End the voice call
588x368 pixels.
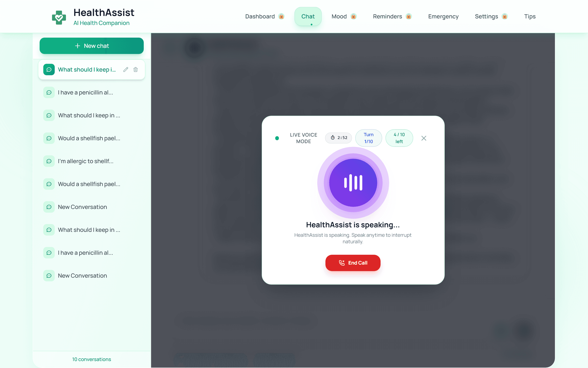(353, 263)
